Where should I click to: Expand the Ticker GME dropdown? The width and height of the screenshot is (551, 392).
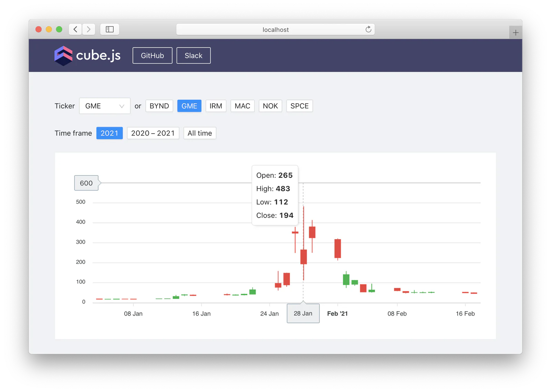coord(105,106)
